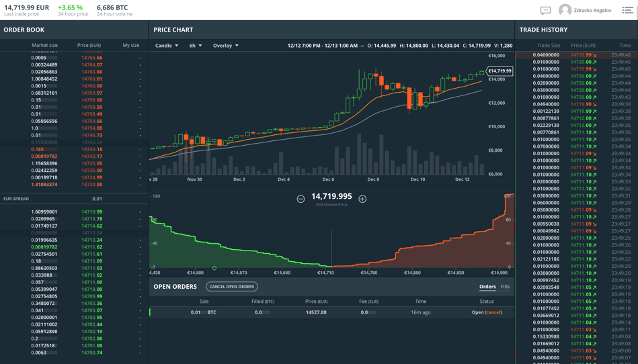Zoom out depth chart with minus icon

[301, 199]
